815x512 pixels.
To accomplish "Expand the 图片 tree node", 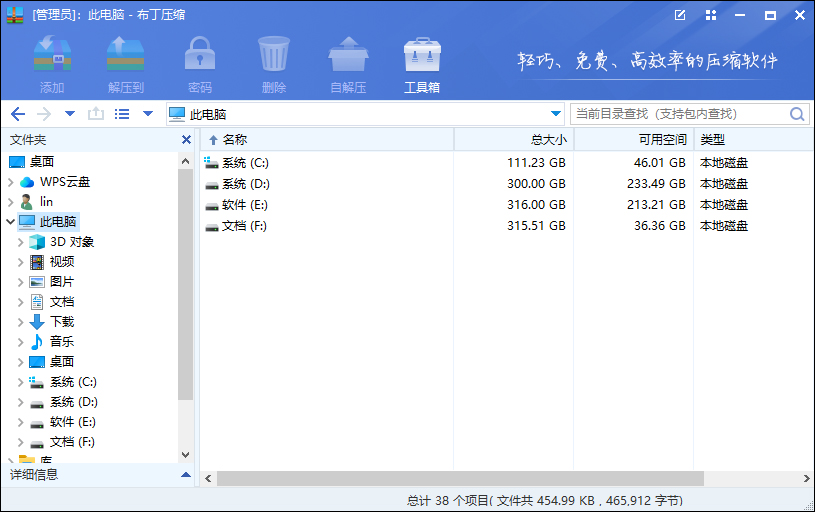I will (20, 282).
